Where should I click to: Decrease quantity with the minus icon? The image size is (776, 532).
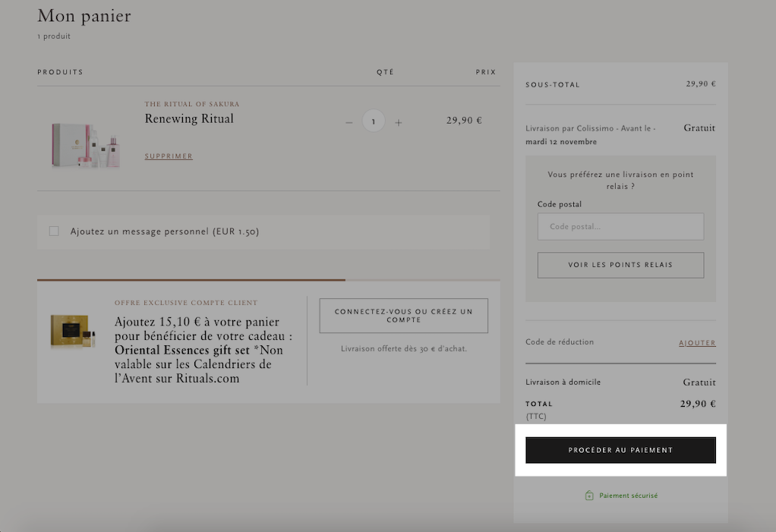[349, 122]
